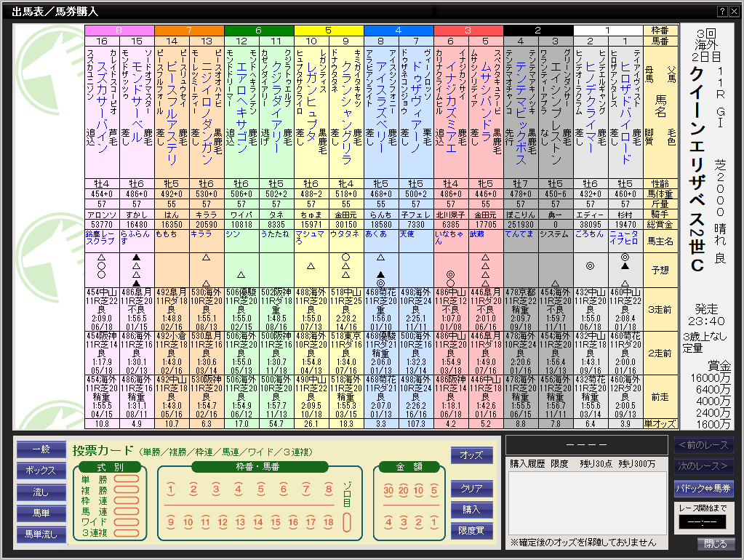Select horse name ヒノデクライマー
744x560 pixels.
[591, 107]
